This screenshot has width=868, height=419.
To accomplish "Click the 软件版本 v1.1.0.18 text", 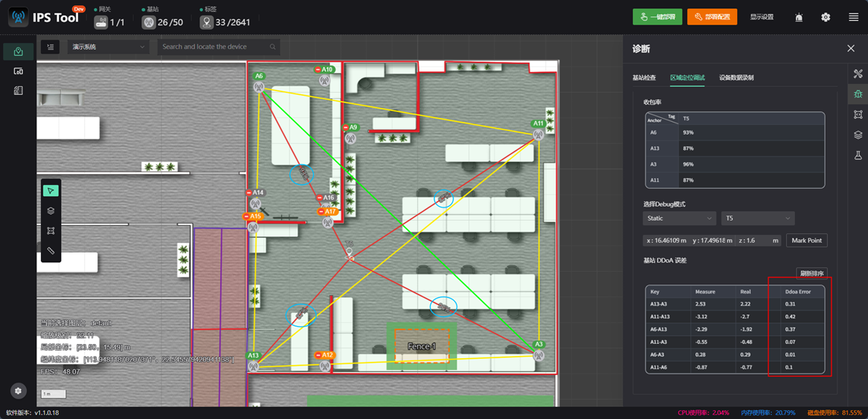I will click(x=33, y=413).
